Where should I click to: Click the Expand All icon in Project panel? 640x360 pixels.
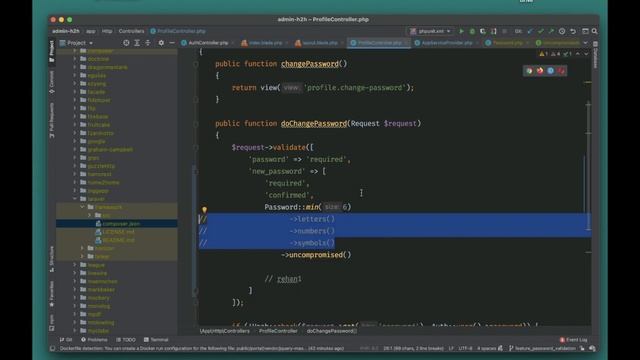(x=137, y=42)
